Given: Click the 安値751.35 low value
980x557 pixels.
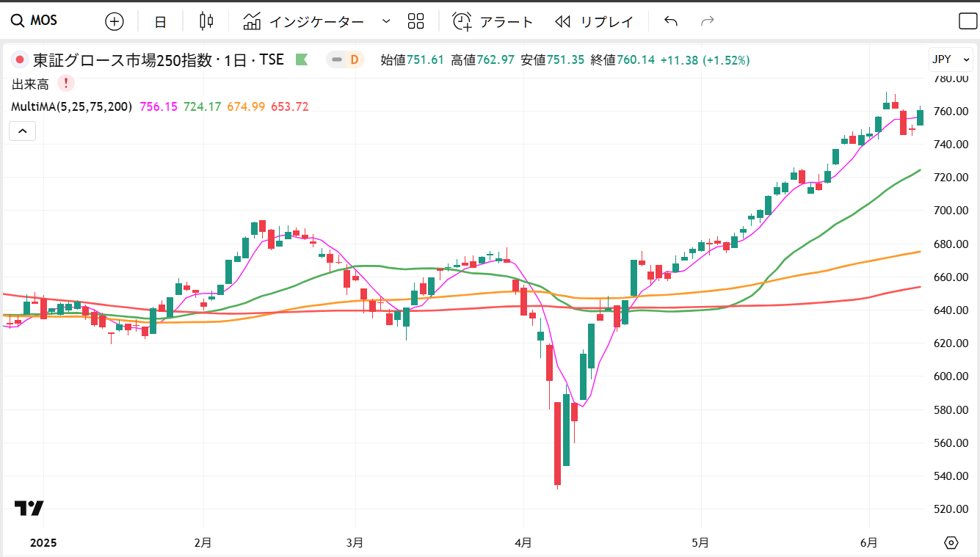Looking at the screenshot, I should [553, 59].
